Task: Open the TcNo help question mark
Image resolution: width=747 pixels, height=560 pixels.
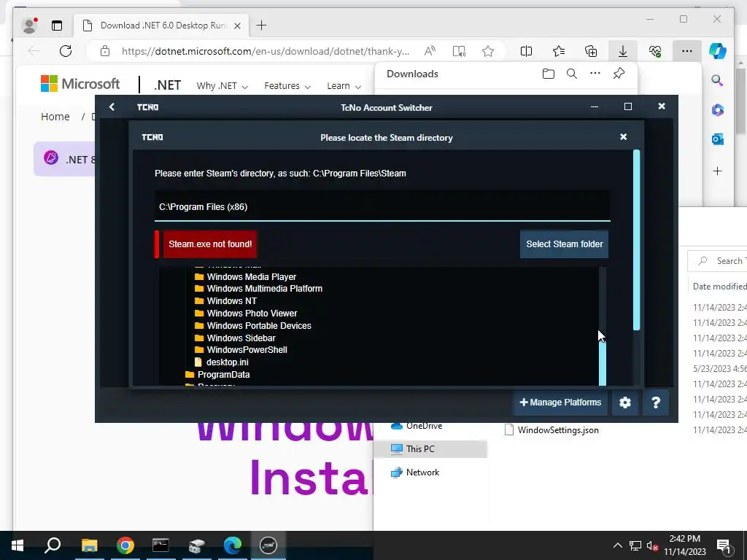Action: pyautogui.click(x=656, y=402)
